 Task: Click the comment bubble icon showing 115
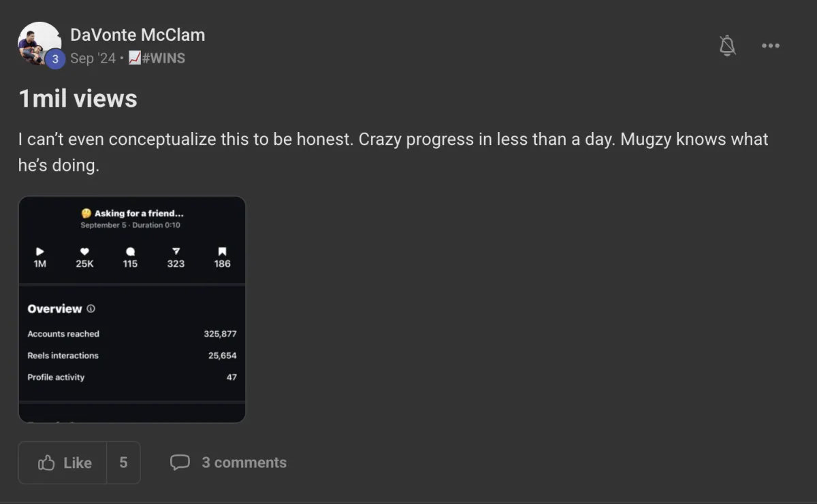[130, 252]
